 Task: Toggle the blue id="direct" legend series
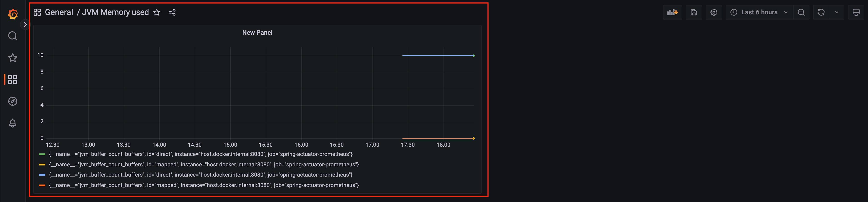click(x=201, y=175)
